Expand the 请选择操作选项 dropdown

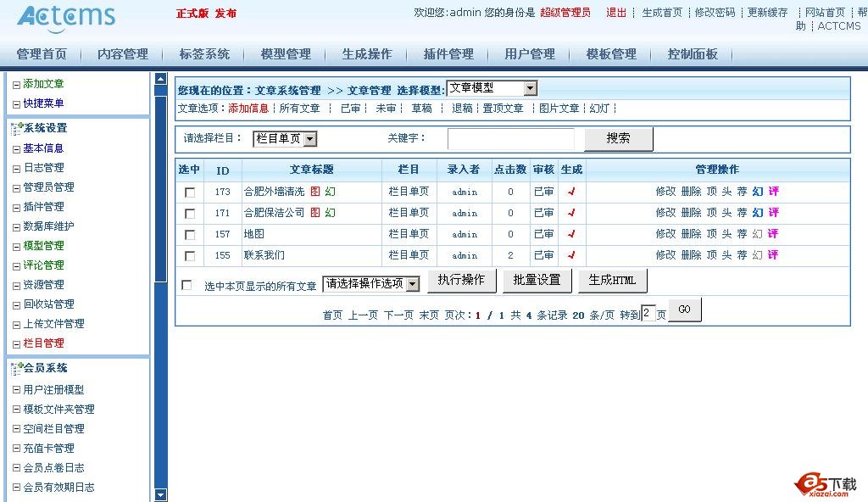(413, 284)
